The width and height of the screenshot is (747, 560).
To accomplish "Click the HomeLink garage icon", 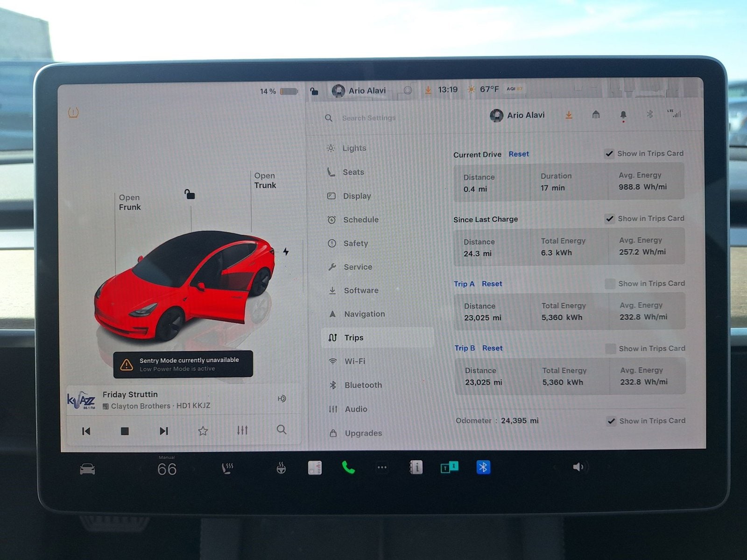I will [x=596, y=115].
